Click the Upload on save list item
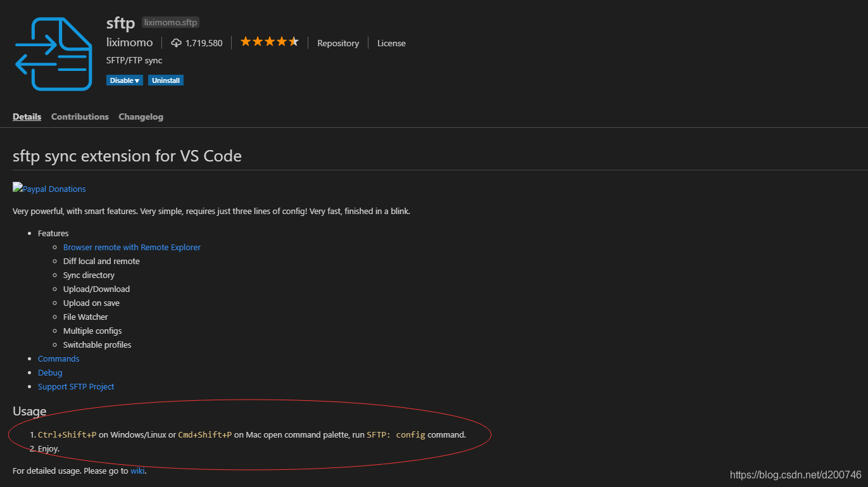868x487 pixels. point(91,303)
